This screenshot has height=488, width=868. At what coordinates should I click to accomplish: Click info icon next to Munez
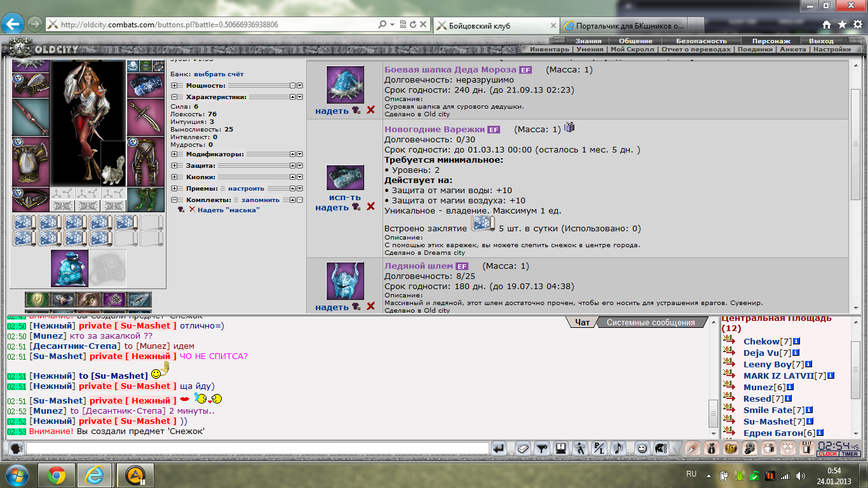[x=790, y=386]
